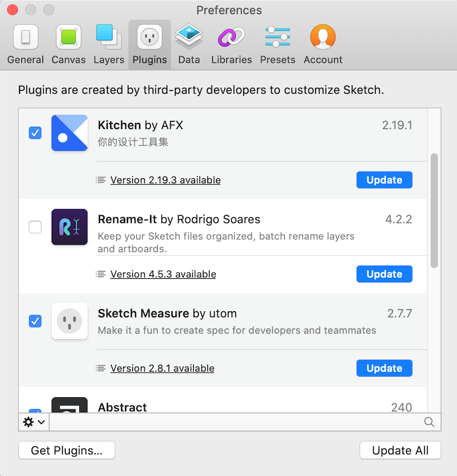Update the Sketch Measure plugin
The height and width of the screenshot is (476, 457).
(x=384, y=368)
